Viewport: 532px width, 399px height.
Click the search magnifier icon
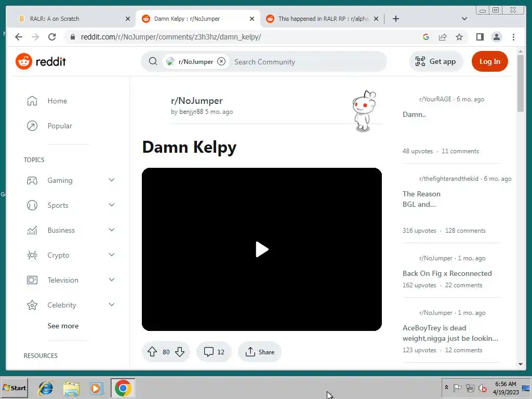pyautogui.click(x=153, y=61)
